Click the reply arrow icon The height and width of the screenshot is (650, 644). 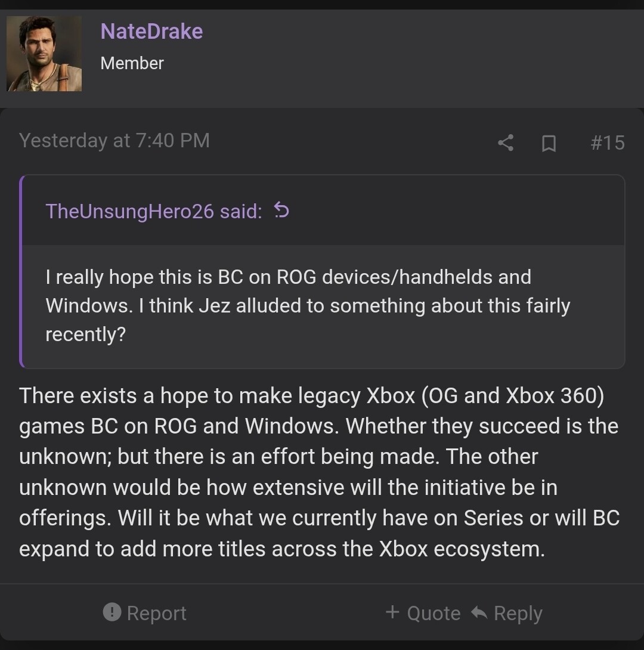[x=479, y=612]
